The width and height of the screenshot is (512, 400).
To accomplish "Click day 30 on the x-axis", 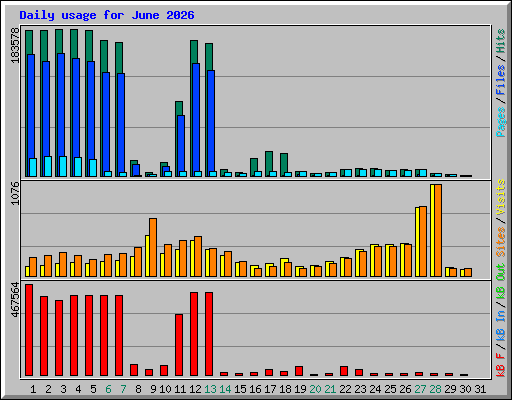I will point(465,389).
